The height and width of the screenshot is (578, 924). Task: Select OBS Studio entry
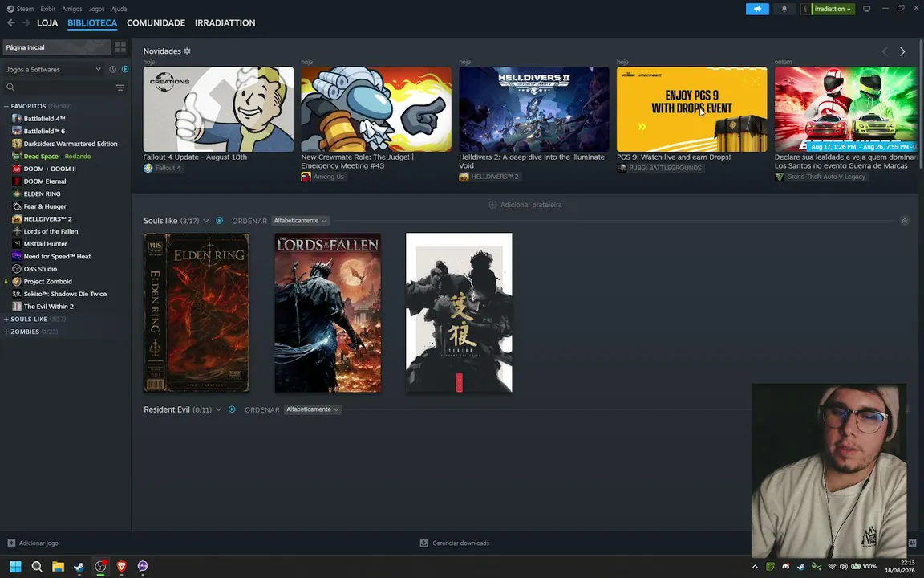(x=40, y=269)
